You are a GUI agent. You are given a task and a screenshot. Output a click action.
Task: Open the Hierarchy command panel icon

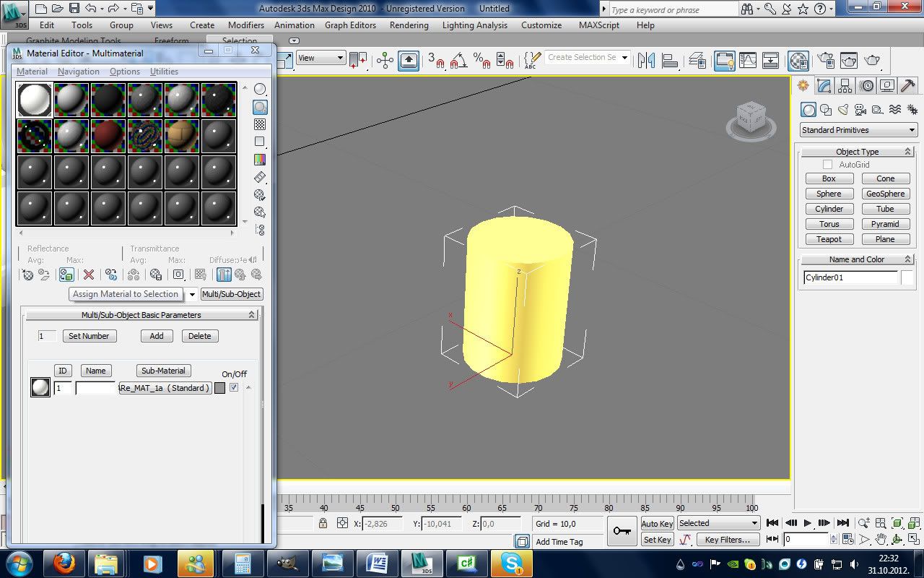click(845, 86)
